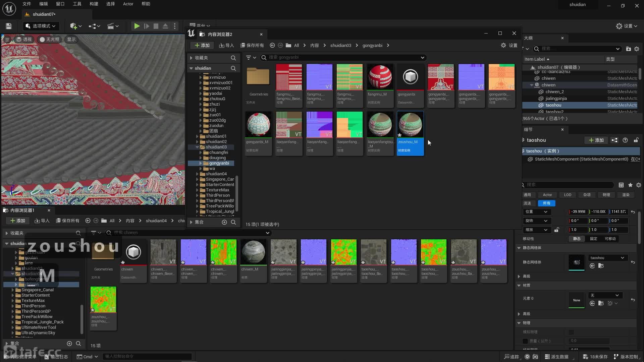The height and width of the screenshot is (362, 644).
Task: Click the green Add button in Content Browser 2
Action: [x=202, y=45]
